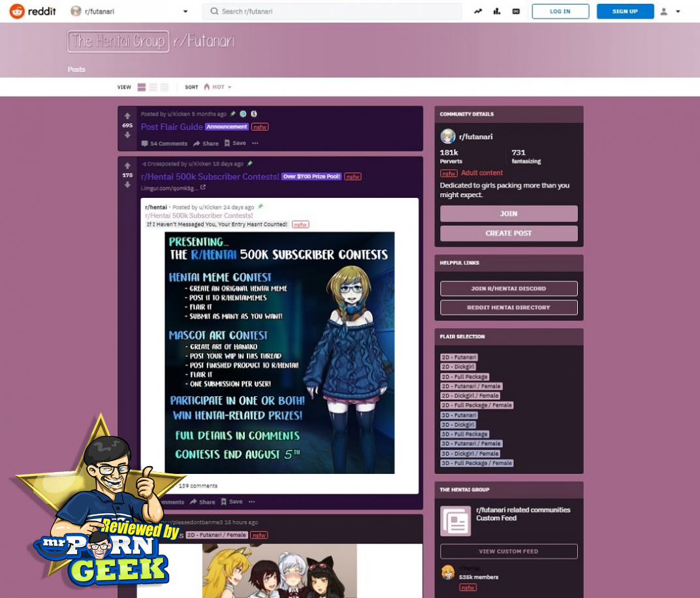Share the Post Flair Guide post
Image resolution: width=700 pixels, height=598 pixels.
206,143
